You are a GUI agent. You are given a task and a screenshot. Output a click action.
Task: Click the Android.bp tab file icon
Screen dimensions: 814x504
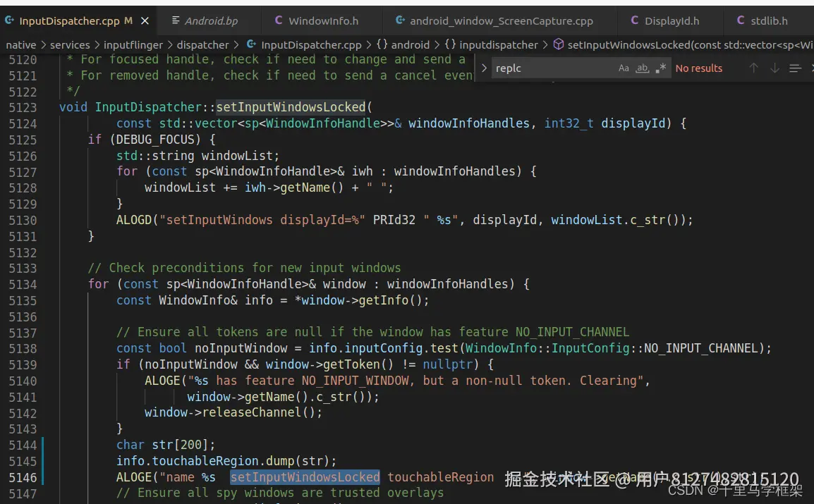click(176, 20)
